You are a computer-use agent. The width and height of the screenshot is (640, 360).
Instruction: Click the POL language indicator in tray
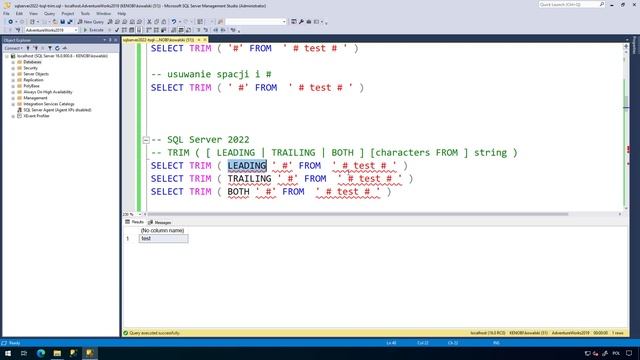616,353
